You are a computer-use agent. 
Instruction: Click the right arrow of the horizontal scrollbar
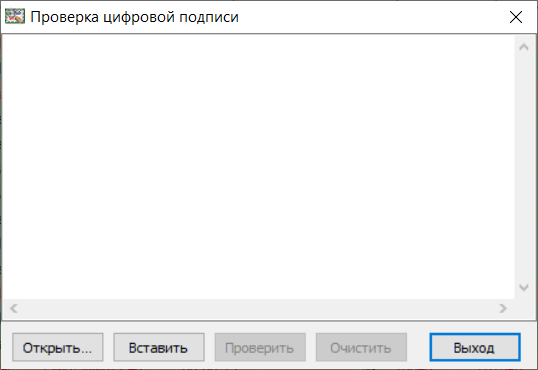(x=503, y=308)
